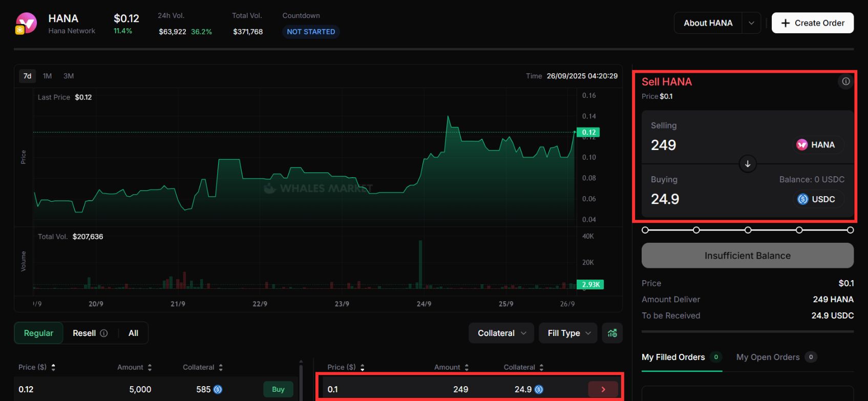Click the USDC coin icon in Buying field
The width and height of the screenshot is (868, 401).
tap(803, 199)
